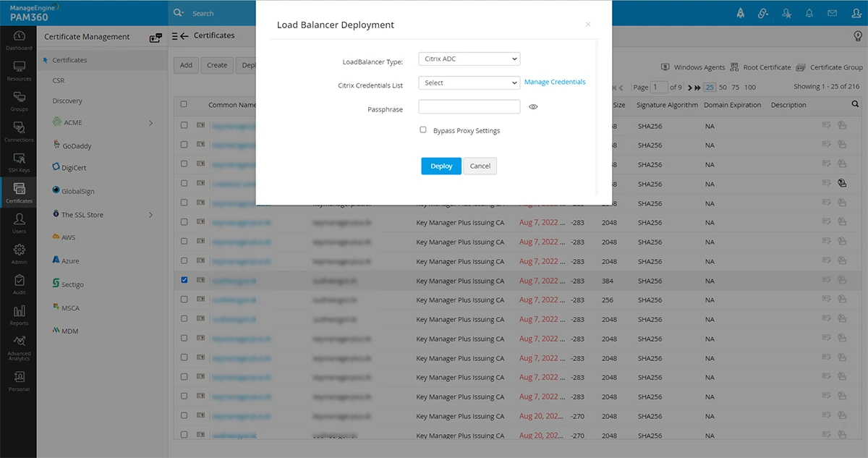Viewport: 868px width, 458px height.
Task: Open Advanced Analytics in sidebar
Action: coord(19,349)
